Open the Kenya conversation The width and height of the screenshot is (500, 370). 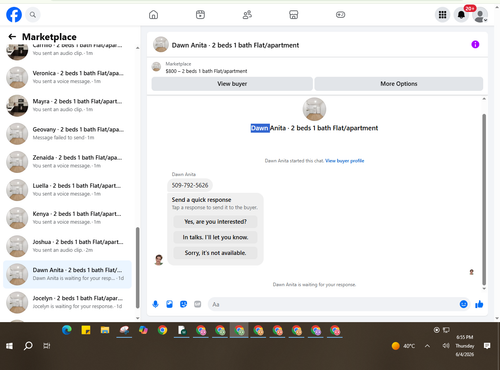click(x=67, y=218)
